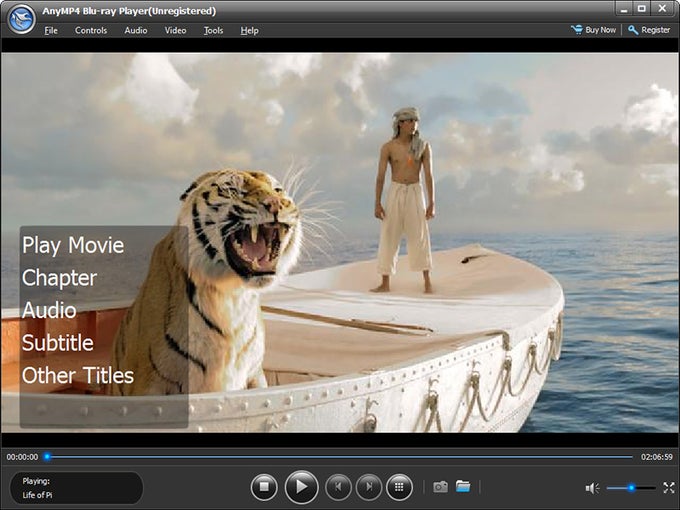Viewport: 680px width, 510px height.
Task: Open the File menu
Action: [x=51, y=30]
